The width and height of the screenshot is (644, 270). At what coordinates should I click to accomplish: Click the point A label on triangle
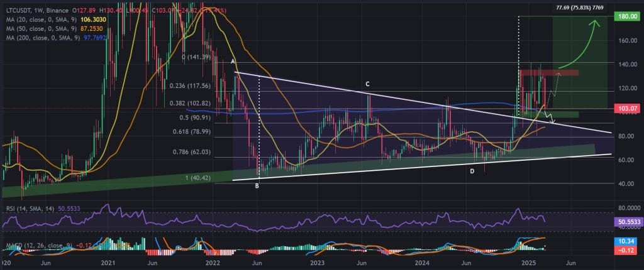click(233, 62)
